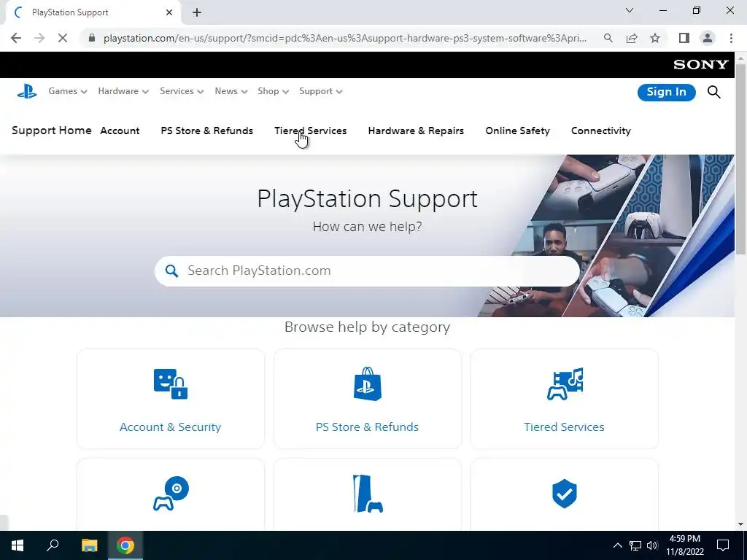The width and height of the screenshot is (747, 560).
Task: Open the Account support section
Action: [x=120, y=131]
